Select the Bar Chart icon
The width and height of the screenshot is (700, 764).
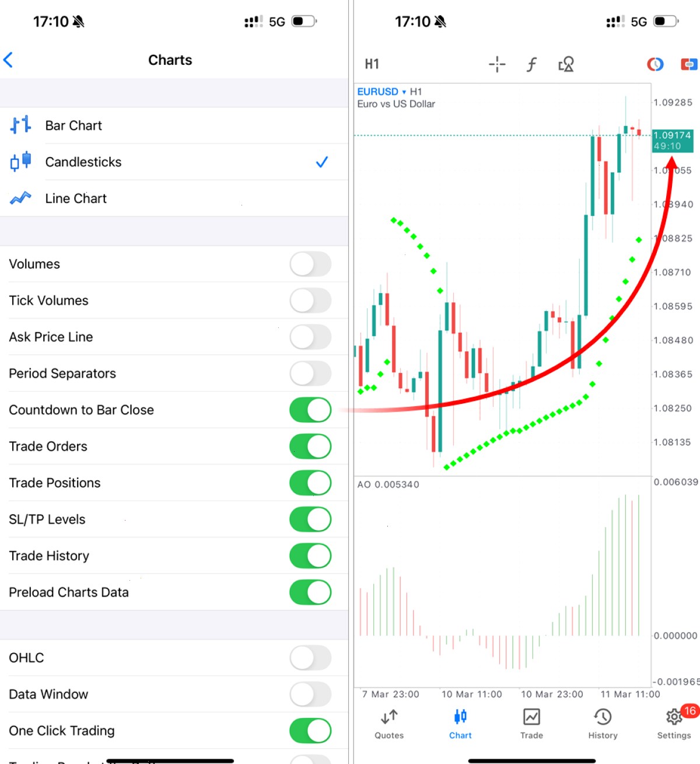pyautogui.click(x=20, y=125)
